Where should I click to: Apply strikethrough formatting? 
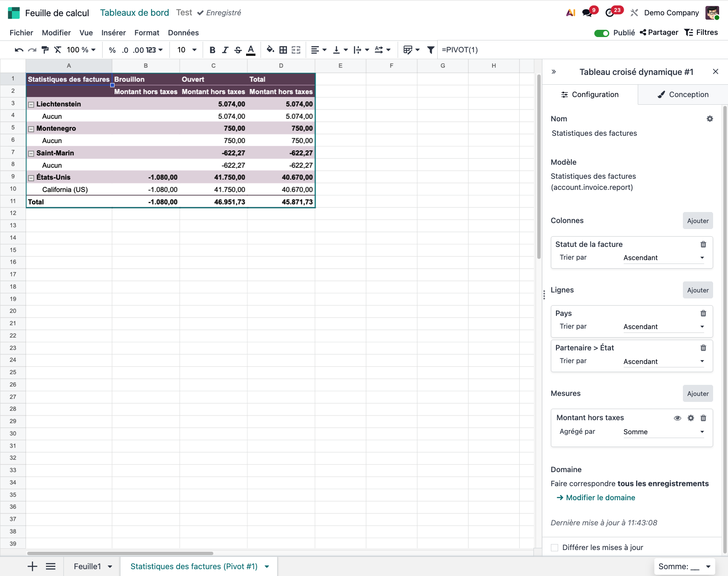[238, 50]
